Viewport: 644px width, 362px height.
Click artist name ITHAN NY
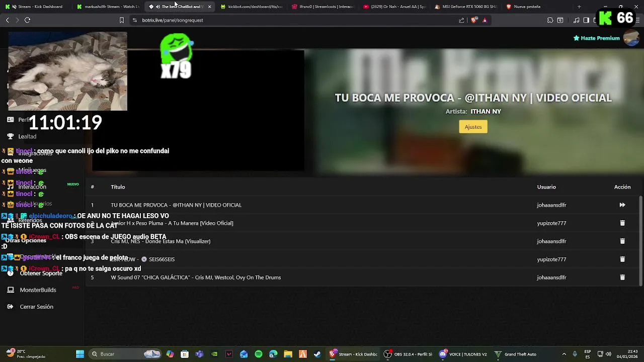(x=486, y=111)
